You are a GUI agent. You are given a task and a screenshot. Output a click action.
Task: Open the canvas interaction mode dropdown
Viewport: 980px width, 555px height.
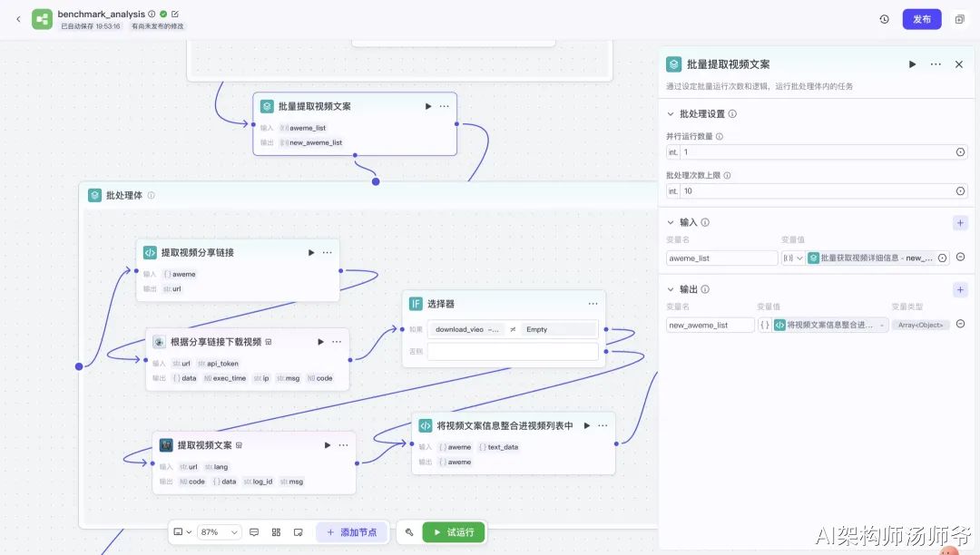coord(181,532)
